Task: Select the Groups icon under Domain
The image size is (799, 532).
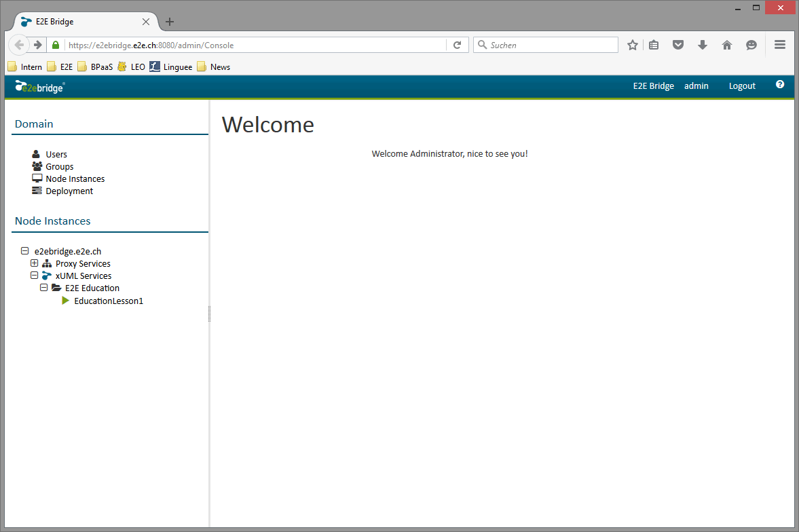Action: (x=36, y=166)
